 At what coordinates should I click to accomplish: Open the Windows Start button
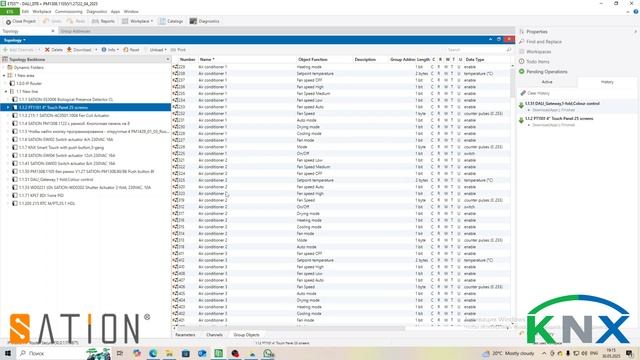point(7,353)
